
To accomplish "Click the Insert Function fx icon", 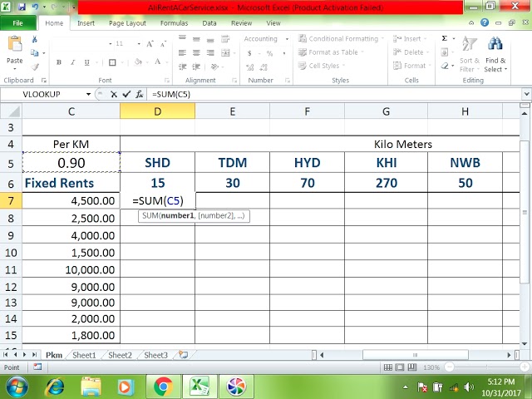I will [x=139, y=94].
